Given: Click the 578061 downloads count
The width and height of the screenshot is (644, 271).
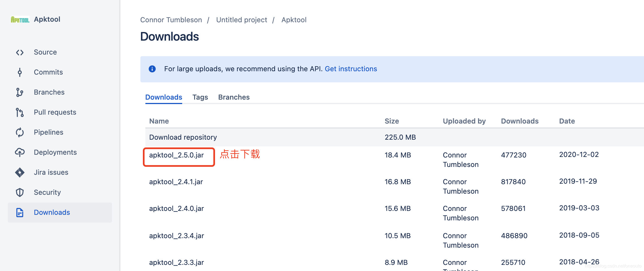Looking at the screenshot, I should [513, 208].
